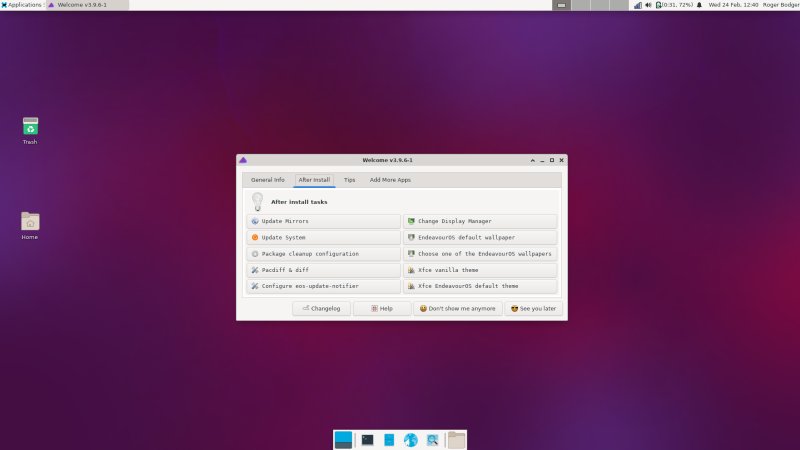Run the Update System task

[x=323, y=238]
